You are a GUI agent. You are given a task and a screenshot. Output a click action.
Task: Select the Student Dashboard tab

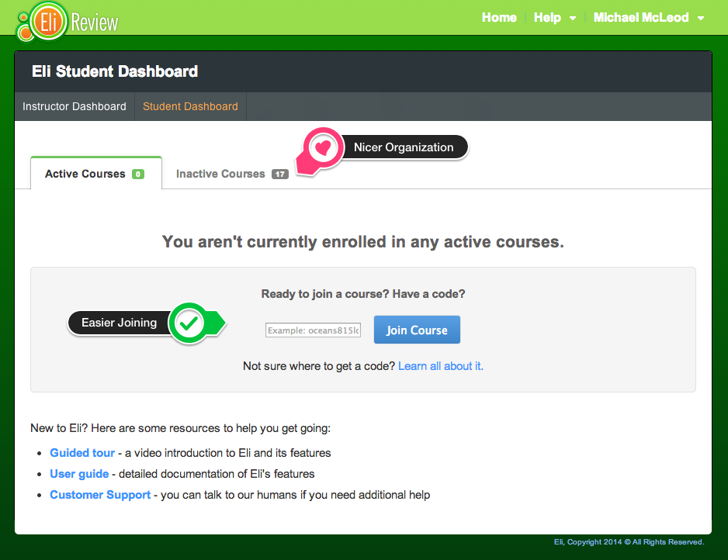point(190,106)
